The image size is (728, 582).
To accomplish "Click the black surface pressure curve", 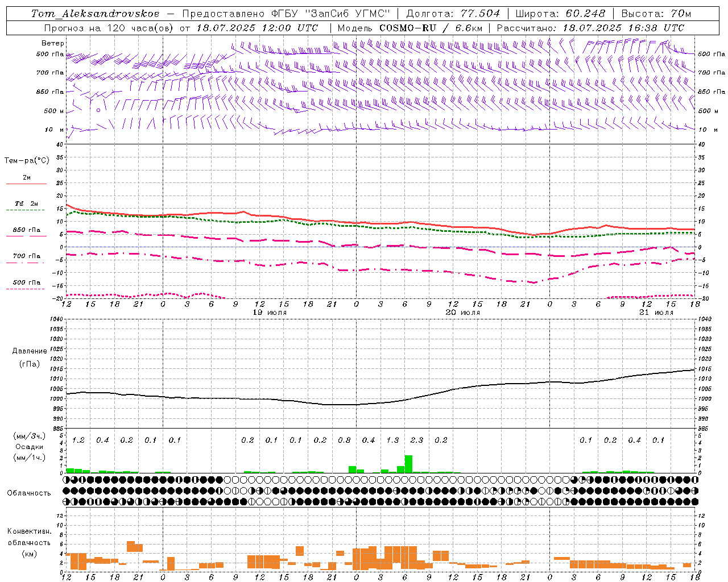I will click(381, 402).
